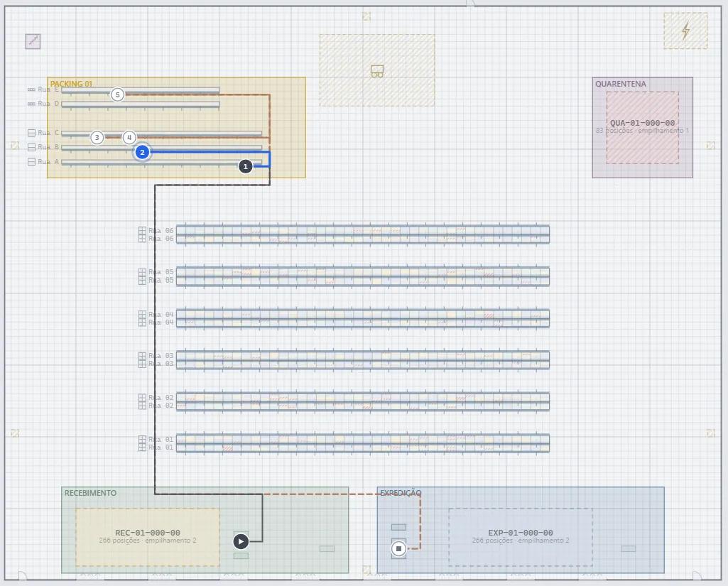This screenshot has height=586, width=728.
Task: Click the QUA-01-000-00 quarantine block
Action: click(x=642, y=127)
